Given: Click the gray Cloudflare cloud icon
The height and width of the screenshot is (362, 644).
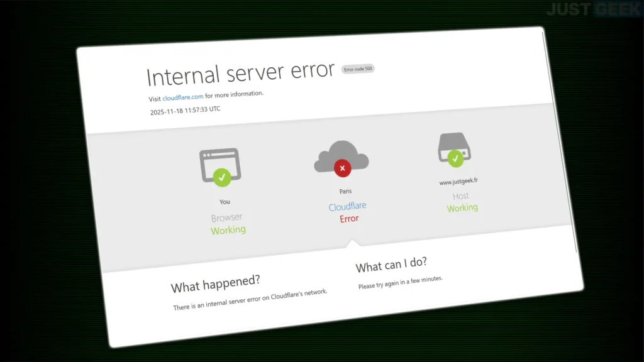Looking at the screenshot, I should coord(341,156).
